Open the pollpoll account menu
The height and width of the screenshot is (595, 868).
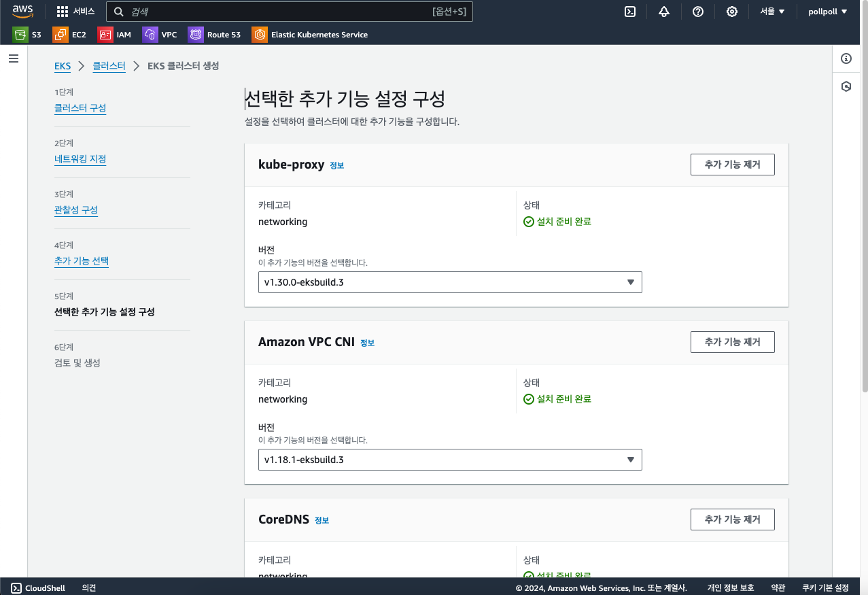[x=827, y=12]
